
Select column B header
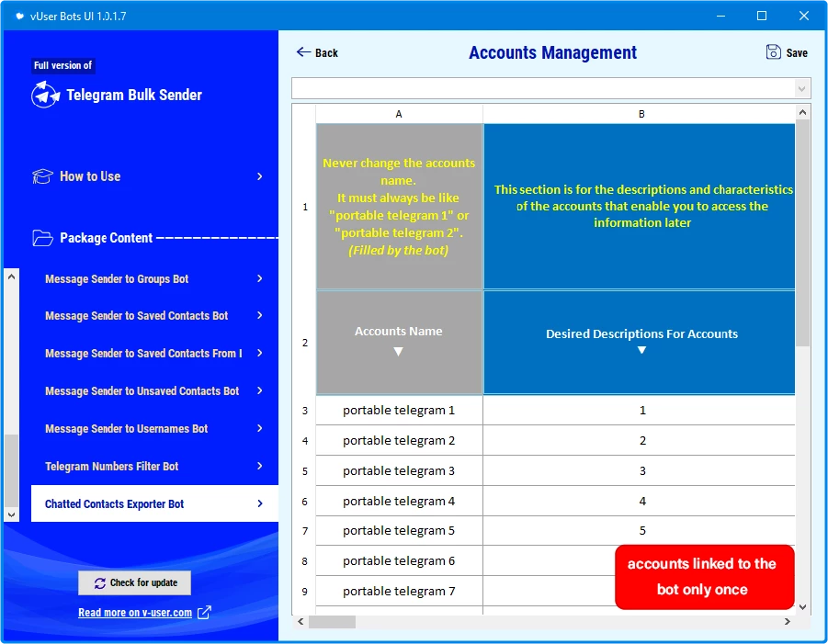[641, 114]
